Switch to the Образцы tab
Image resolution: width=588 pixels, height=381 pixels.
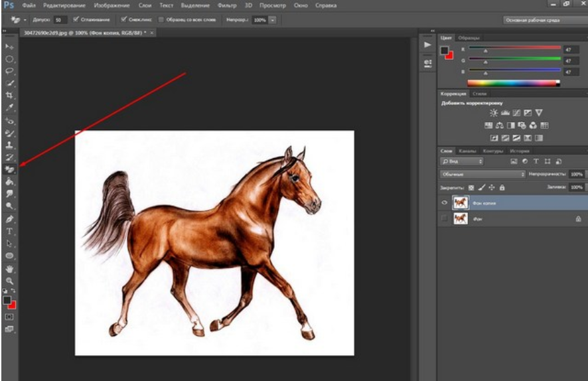point(469,38)
